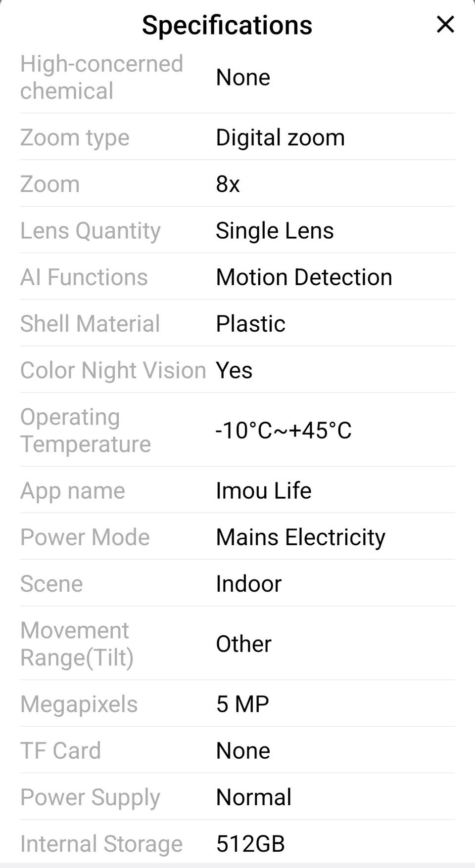Image resolution: width=475 pixels, height=868 pixels.
Task: Tap the Mains Electricity value
Action: point(300,537)
